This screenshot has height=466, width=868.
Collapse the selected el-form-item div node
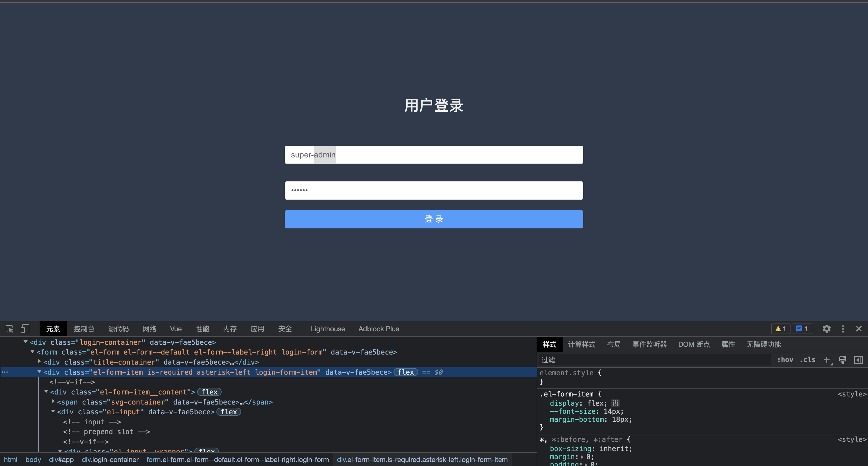click(39, 371)
